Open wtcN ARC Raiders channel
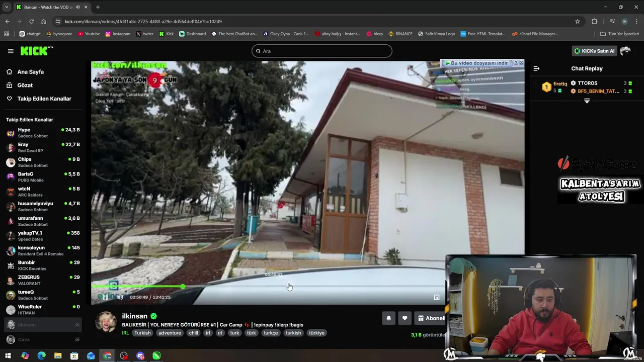The height and width of the screenshot is (362, 644). 42,192
